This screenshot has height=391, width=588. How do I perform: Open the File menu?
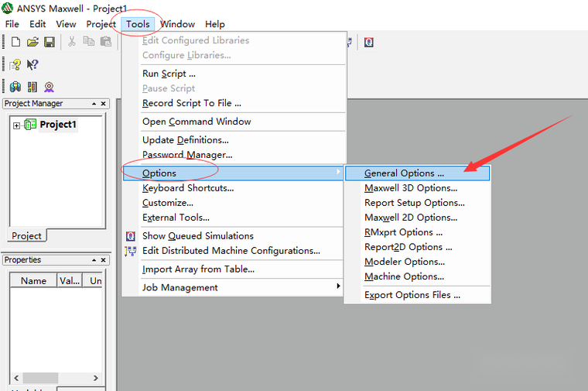point(12,24)
